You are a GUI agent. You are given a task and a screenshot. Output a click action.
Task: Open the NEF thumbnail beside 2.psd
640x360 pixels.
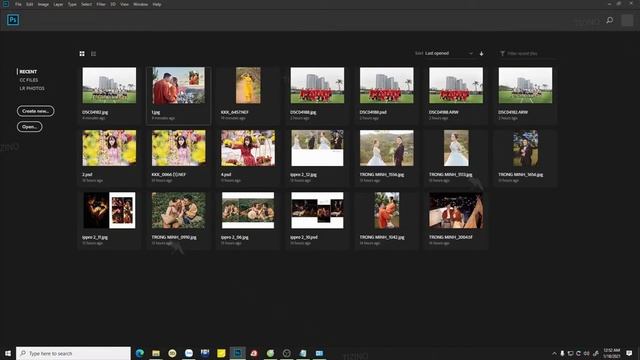pos(179,148)
